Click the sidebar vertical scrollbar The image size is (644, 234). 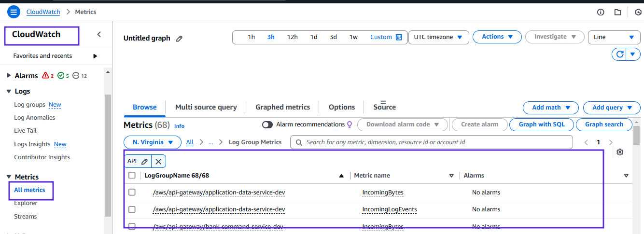pyautogui.click(x=108, y=154)
